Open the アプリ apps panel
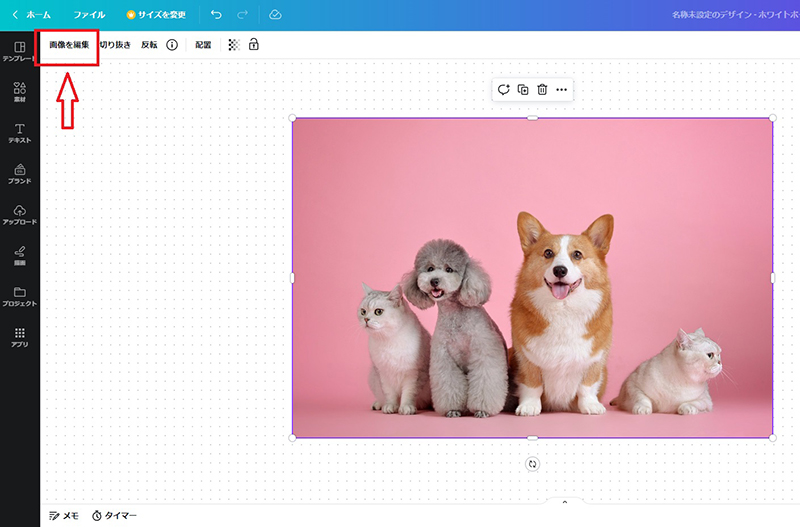 click(19, 337)
